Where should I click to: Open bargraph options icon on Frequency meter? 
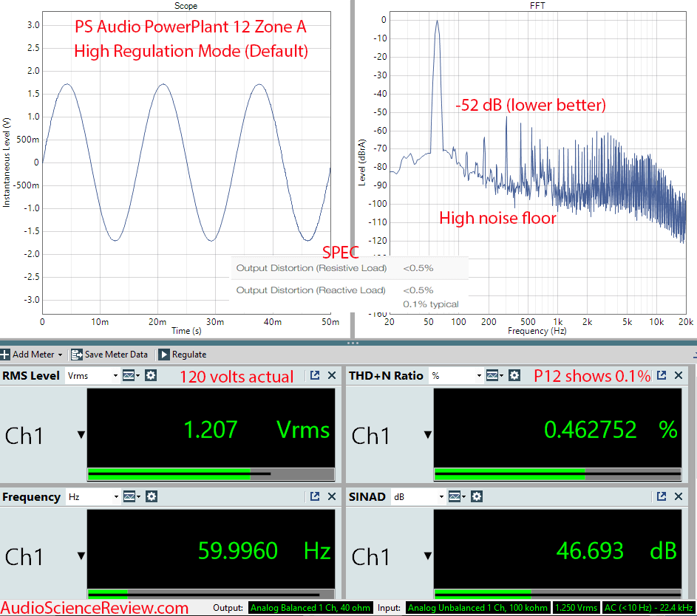point(131,496)
